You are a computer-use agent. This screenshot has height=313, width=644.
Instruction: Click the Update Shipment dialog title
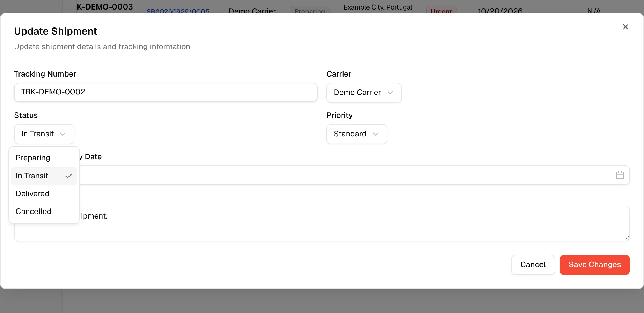coord(56,31)
